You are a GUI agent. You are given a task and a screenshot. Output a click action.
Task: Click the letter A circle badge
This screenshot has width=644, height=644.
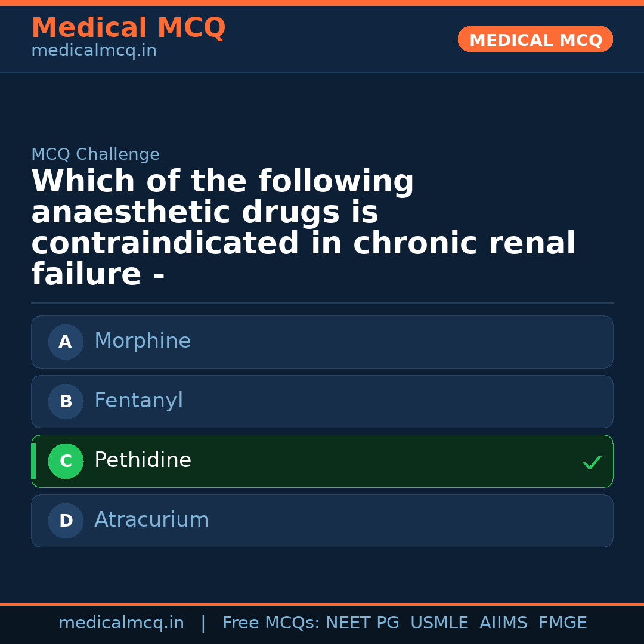(66, 342)
